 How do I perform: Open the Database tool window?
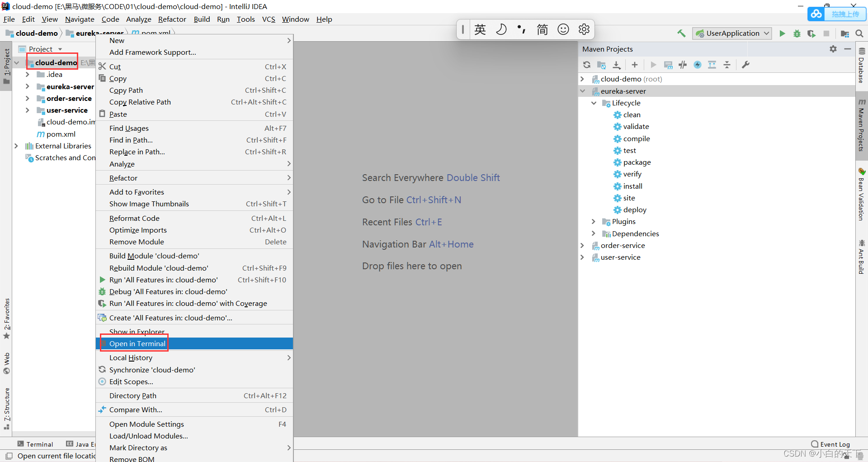point(862,66)
